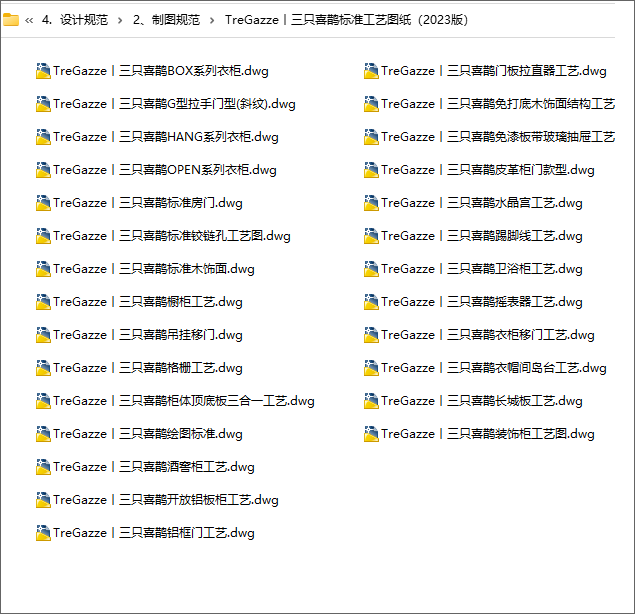Go to the 2、制图规范 breadcrumb folder
The image size is (635, 614).
pyautogui.click(x=166, y=19)
